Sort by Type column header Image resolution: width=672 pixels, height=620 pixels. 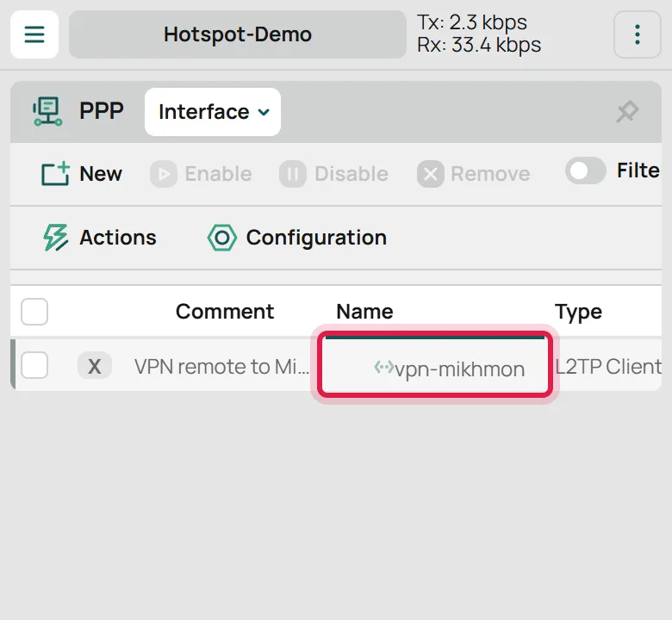[579, 313]
